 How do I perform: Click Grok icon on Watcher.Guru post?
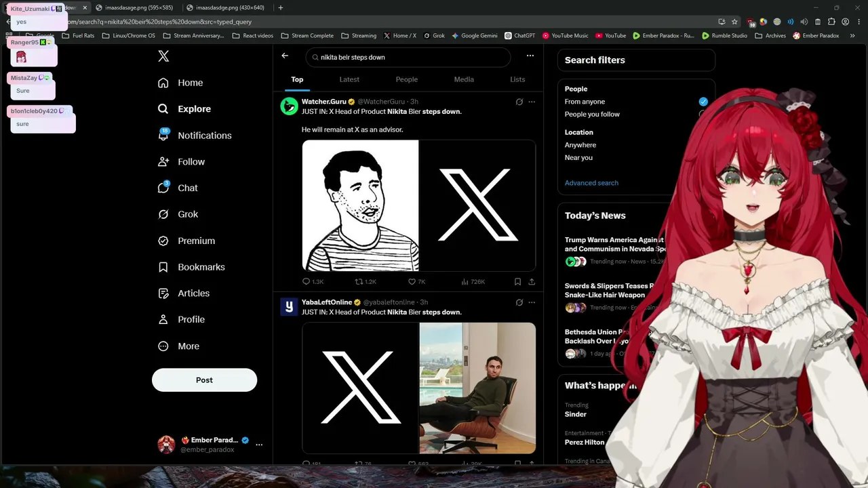[x=519, y=102]
